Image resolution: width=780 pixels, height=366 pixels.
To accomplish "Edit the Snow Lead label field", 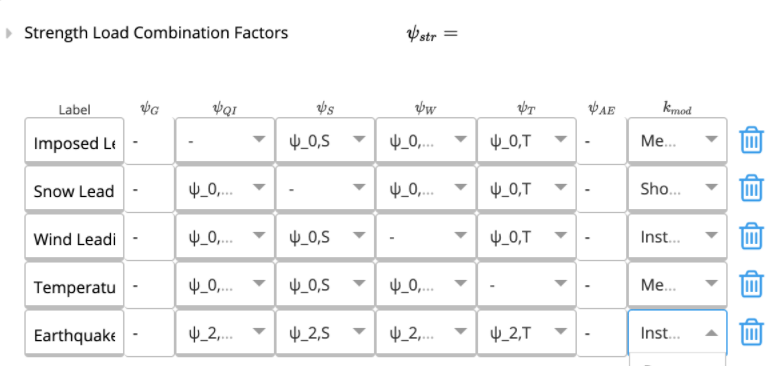I will click(x=74, y=188).
